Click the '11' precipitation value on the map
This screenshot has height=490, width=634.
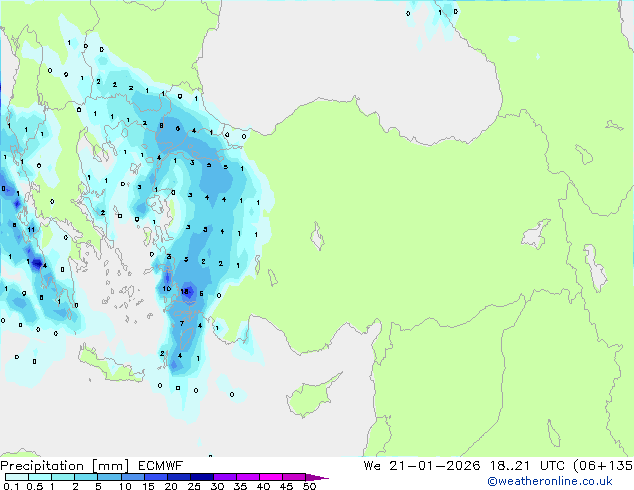[31, 230]
